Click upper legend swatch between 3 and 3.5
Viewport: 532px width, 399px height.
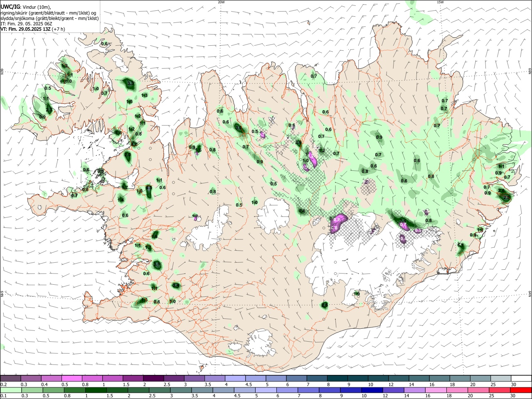pyautogui.click(x=194, y=378)
